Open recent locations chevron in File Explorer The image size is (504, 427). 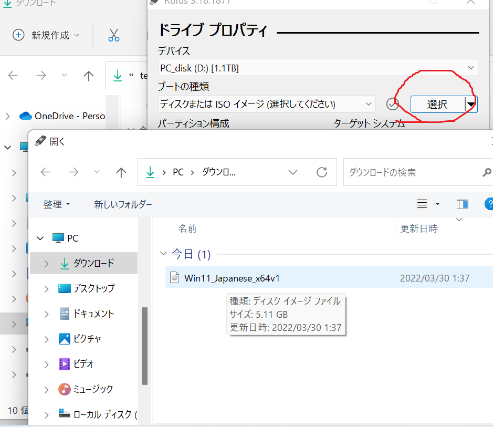(x=64, y=75)
